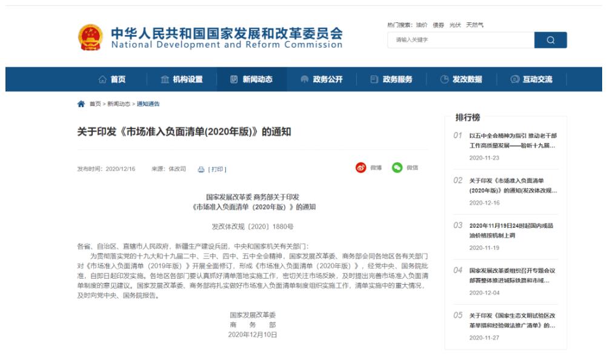Click the signing date 2020年12月10日

[253, 334]
